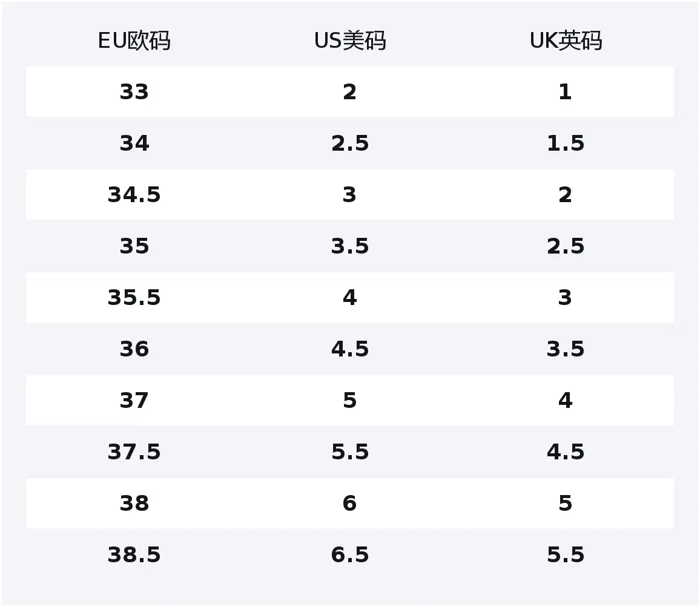Click US size 6.5 value
Viewport: 700px width, 607px height.
point(350,555)
